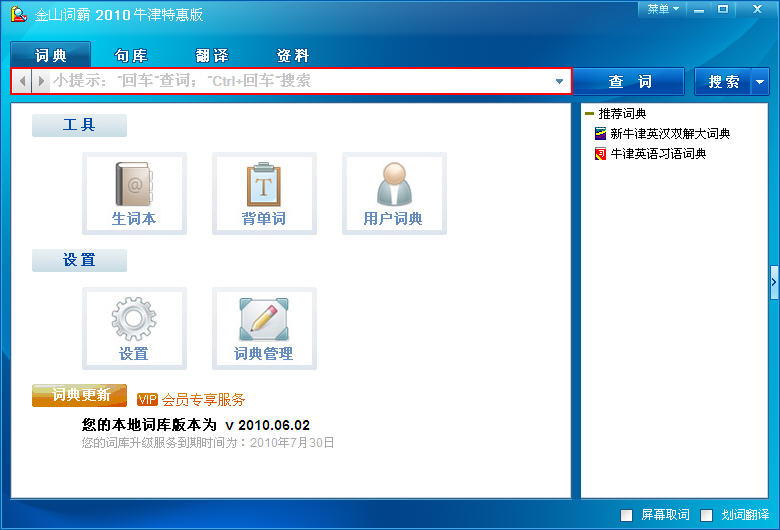Close the 金山词霸 window
This screenshot has width=780, height=530.
757,9
